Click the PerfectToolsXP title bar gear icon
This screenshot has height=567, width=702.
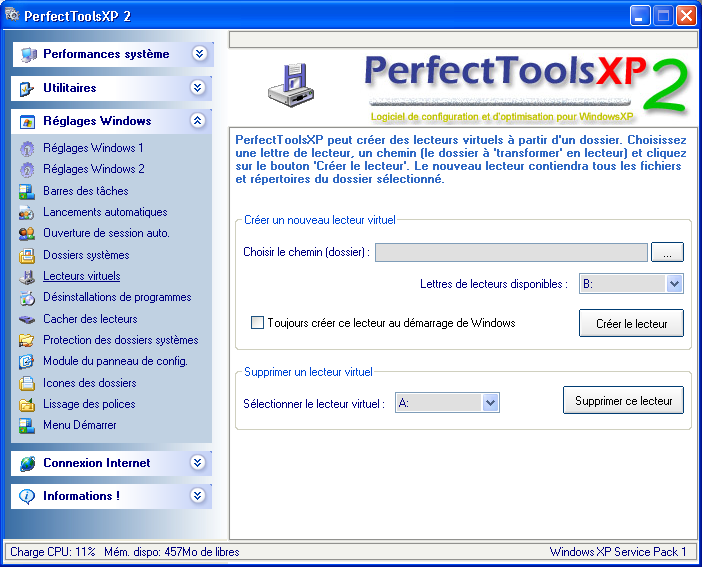[x=12, y=15]
